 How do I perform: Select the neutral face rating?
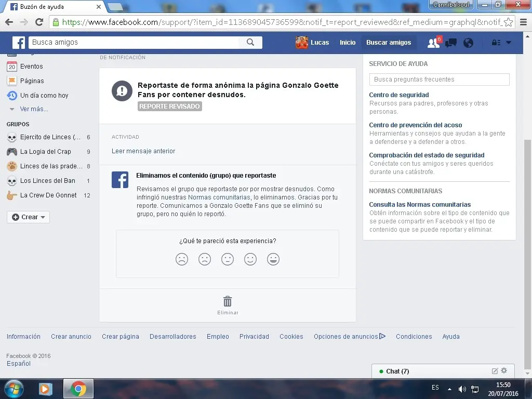point(228,259)
